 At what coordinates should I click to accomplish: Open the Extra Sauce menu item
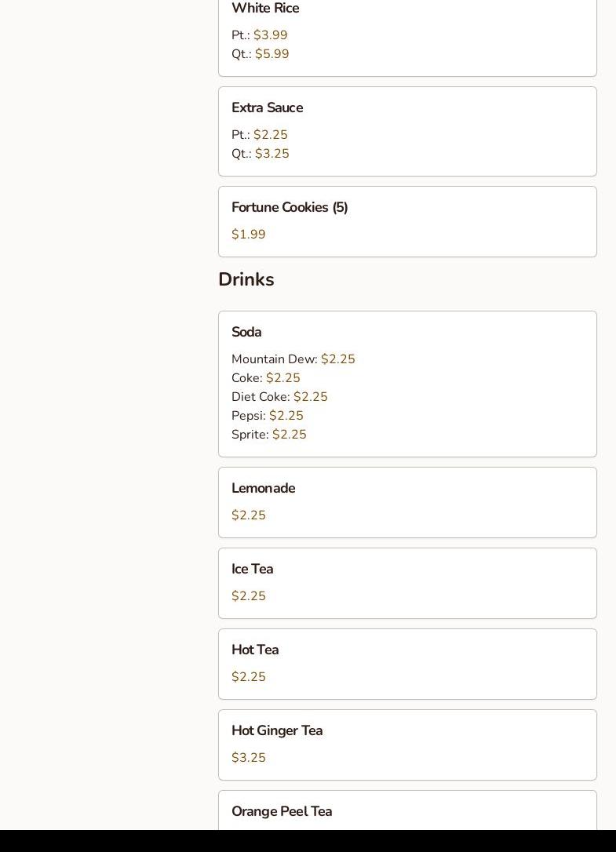[x=267, y=108]
